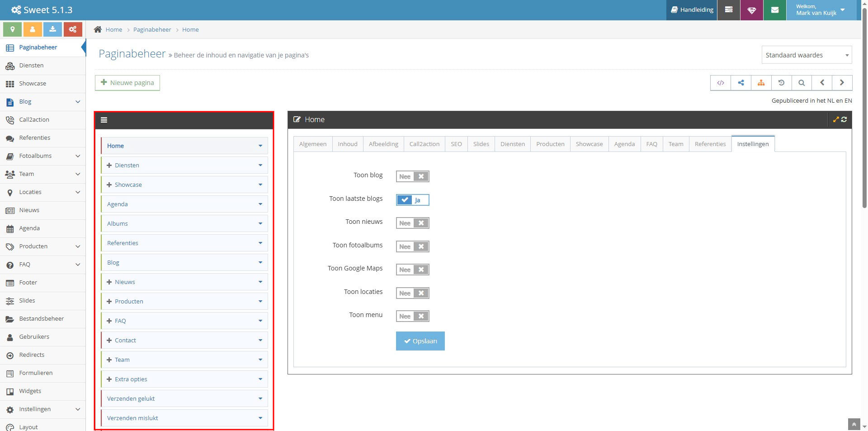Click Paginabeheer breadcrumb link
868x431 pixels.
tap(152, 29)
